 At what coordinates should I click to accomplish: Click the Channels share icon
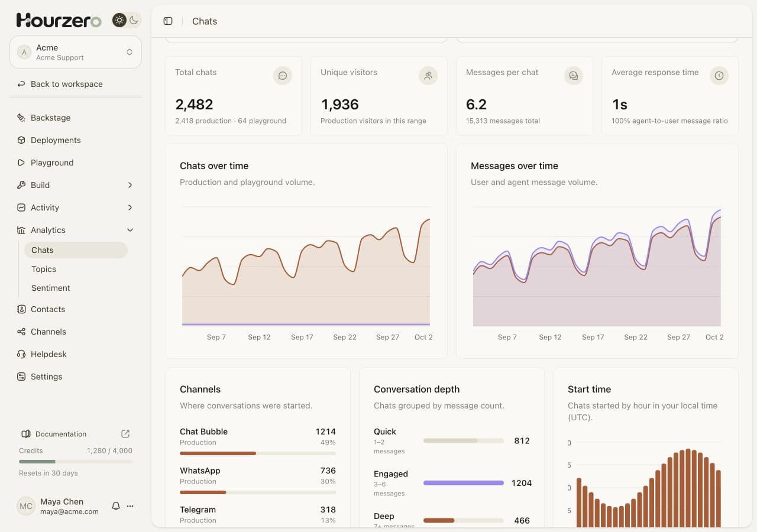(21, 332)
